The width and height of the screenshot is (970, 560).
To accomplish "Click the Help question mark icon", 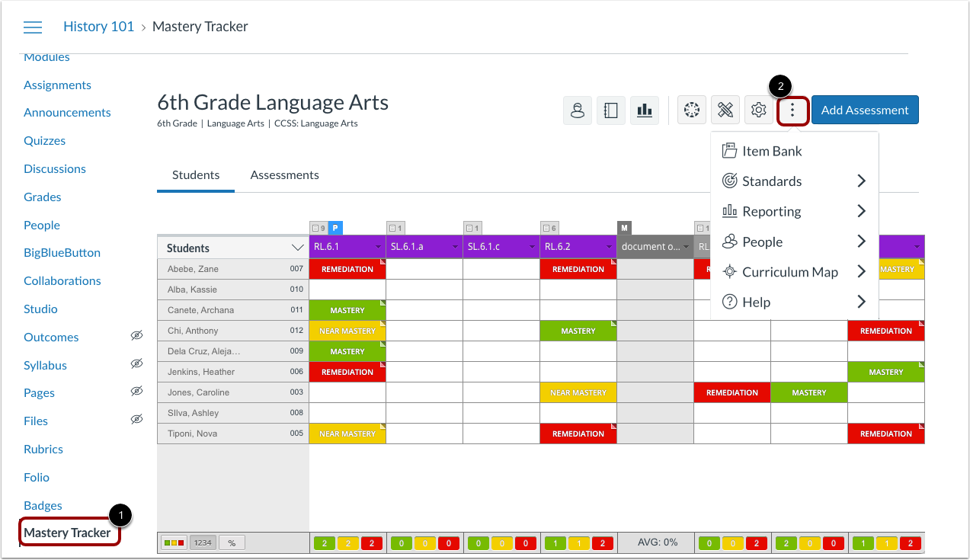I will 729,302.
